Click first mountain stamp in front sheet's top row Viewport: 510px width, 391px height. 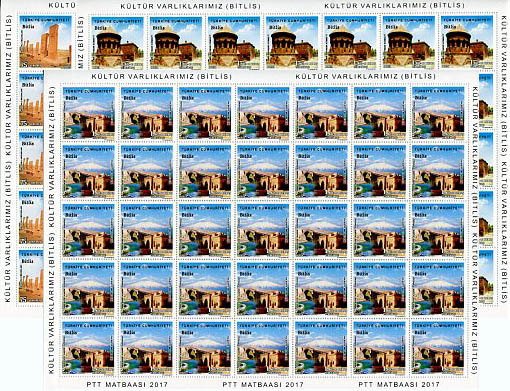click(88, 113)
